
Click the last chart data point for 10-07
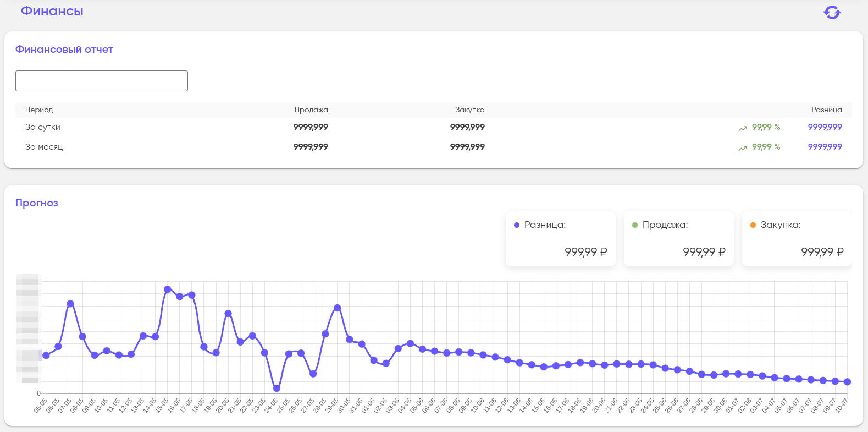pyautogui.click(x=847, y=382)
